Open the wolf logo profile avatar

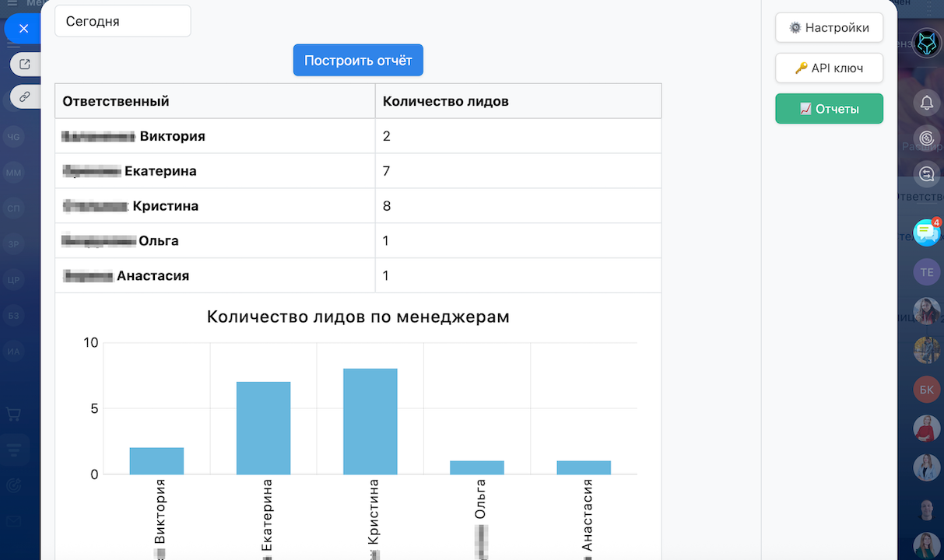pos(927,44)
